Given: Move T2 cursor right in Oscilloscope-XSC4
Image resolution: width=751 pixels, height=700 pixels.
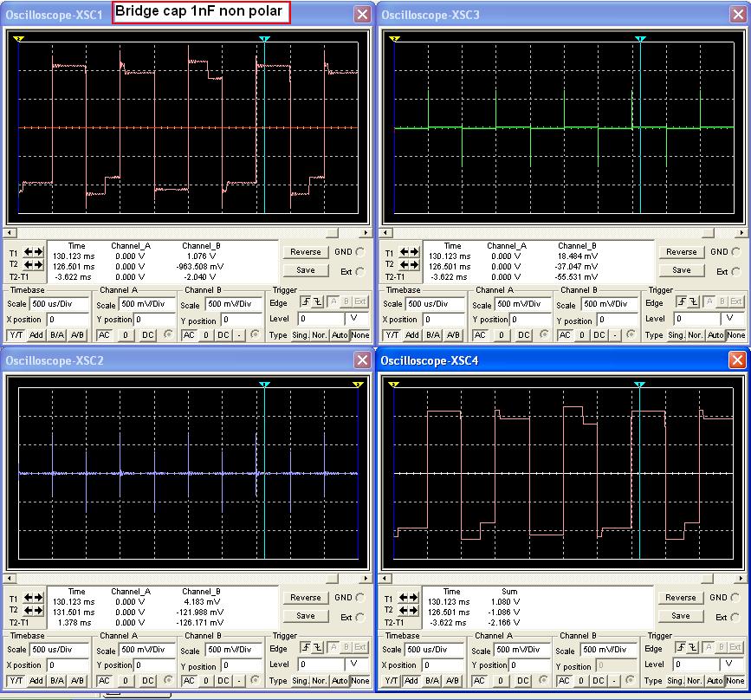Looking at the screenshot, I should pyautogui.click(x=413, y=610).
